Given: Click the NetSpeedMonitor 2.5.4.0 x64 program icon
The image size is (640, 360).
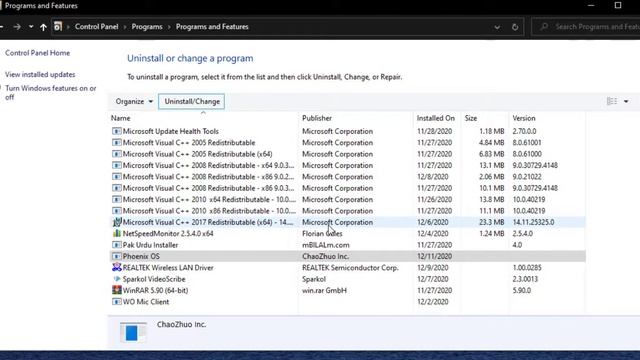Looking at the screenshot, I should 117,233.
